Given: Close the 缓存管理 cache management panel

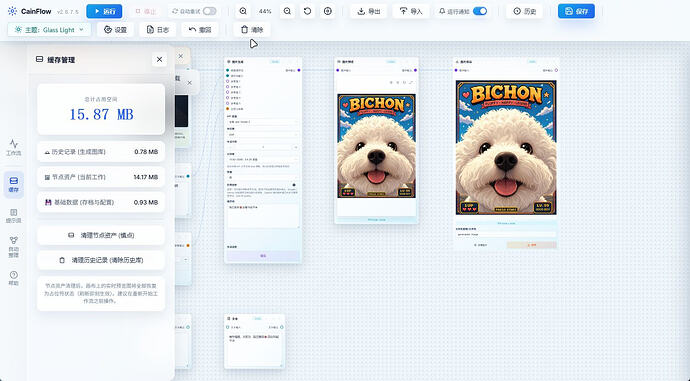Looking at the screenshot, I should 159,59.
